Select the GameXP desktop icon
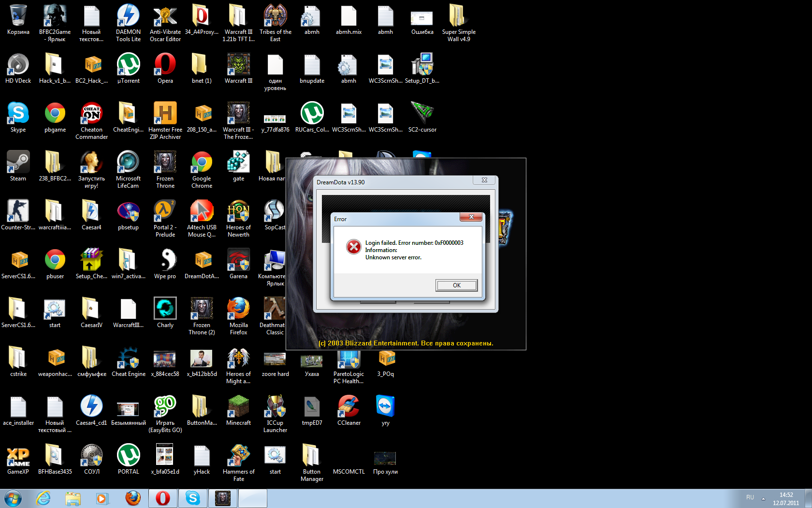This screenshot has width=812, height=508. 18,460
